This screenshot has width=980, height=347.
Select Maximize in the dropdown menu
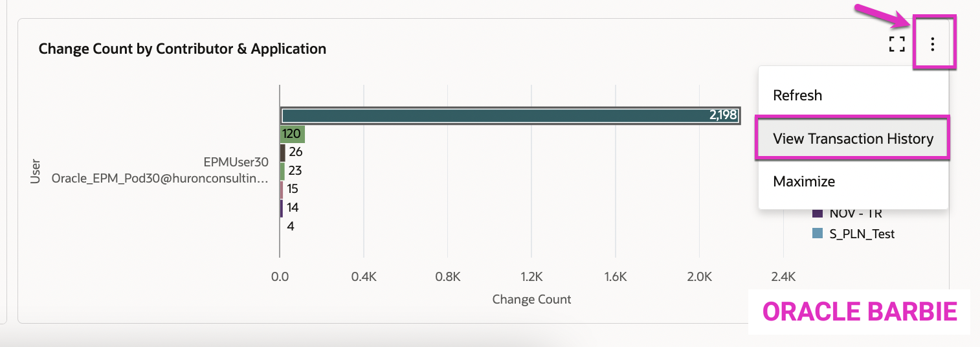[x=803, y=181]
